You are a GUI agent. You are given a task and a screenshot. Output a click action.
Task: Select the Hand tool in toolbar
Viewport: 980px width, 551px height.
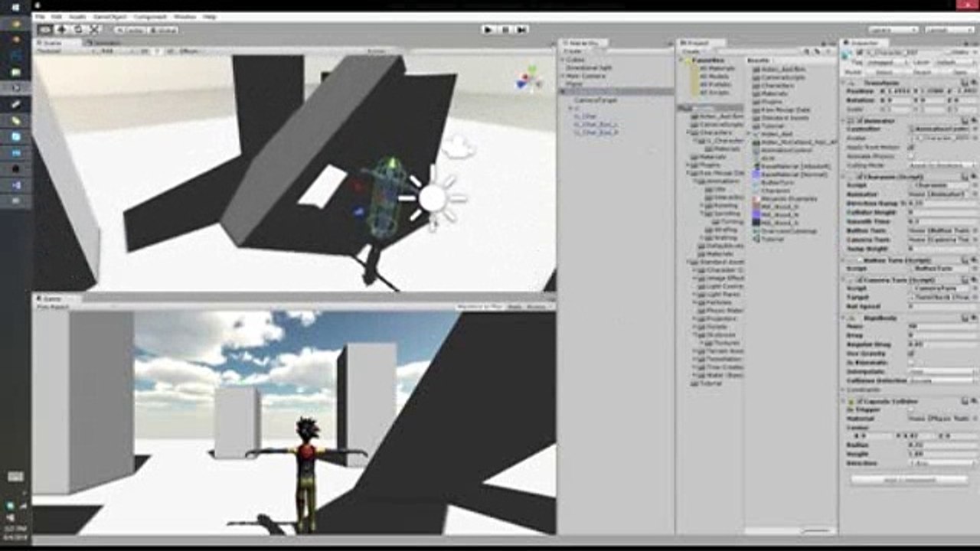pos(45,29)
